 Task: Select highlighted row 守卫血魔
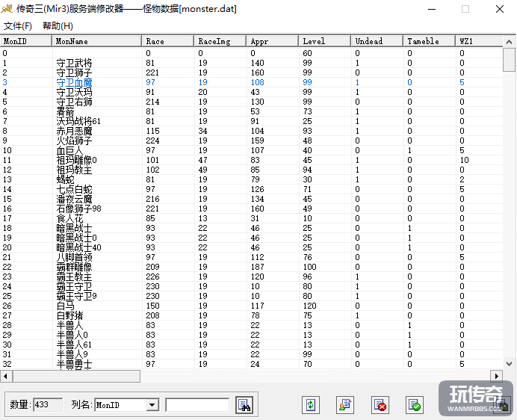tap(251, 82)
